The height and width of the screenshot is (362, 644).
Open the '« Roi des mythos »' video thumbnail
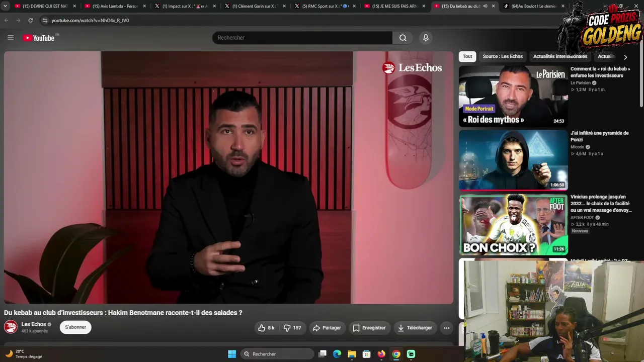click(x=513, y=96)
